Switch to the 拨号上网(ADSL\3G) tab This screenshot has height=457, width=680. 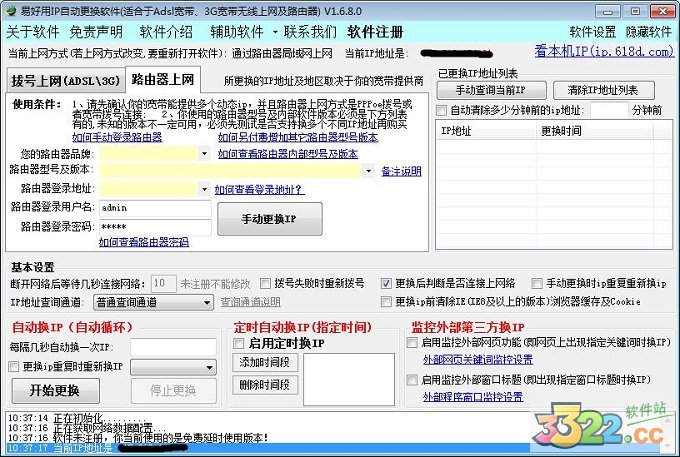pyautogui.click(x=65, y=81)
